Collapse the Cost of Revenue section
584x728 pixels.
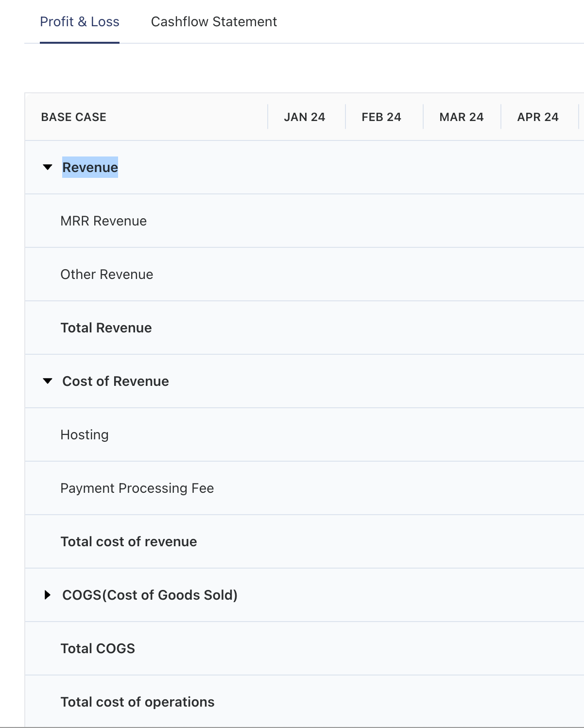coord(47,381)
